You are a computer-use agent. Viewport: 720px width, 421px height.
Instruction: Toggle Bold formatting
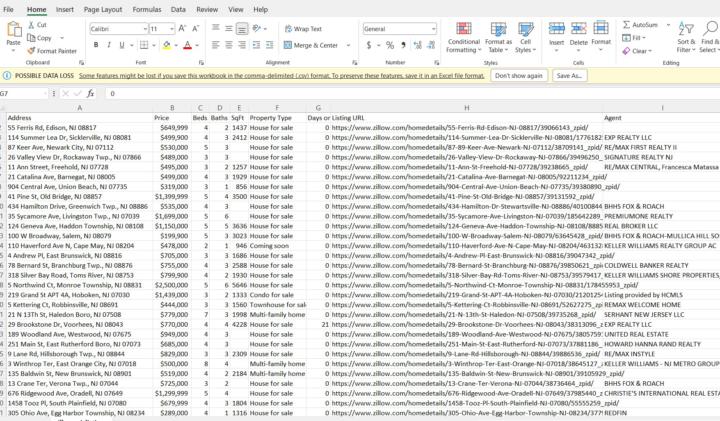[96, 45]
